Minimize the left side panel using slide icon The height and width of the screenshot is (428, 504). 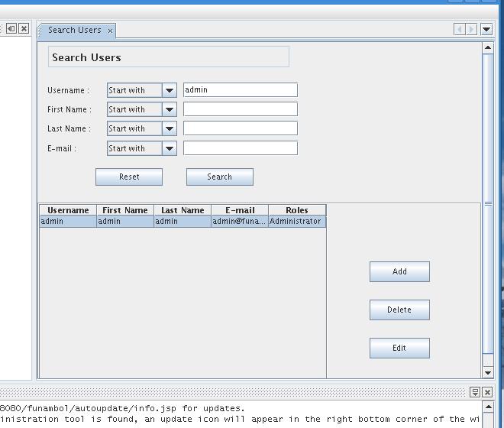click(x=11, y=29)
